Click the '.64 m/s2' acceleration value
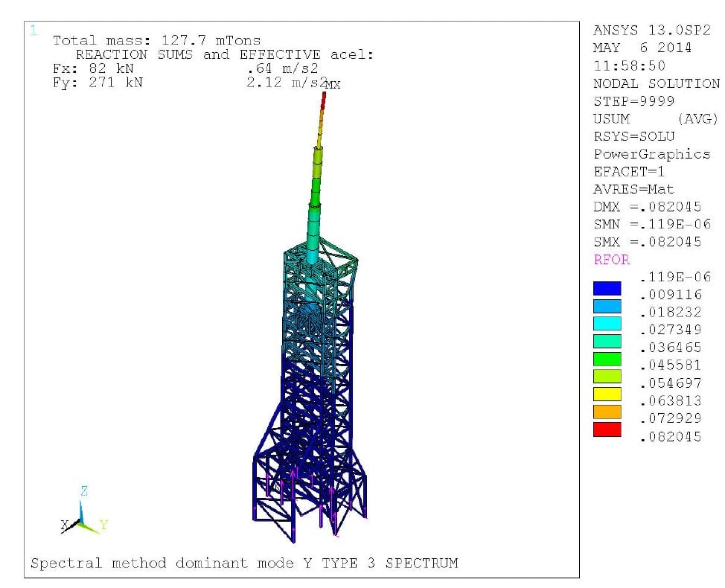This screenshot has width=725, height=588. pos(283,69)
